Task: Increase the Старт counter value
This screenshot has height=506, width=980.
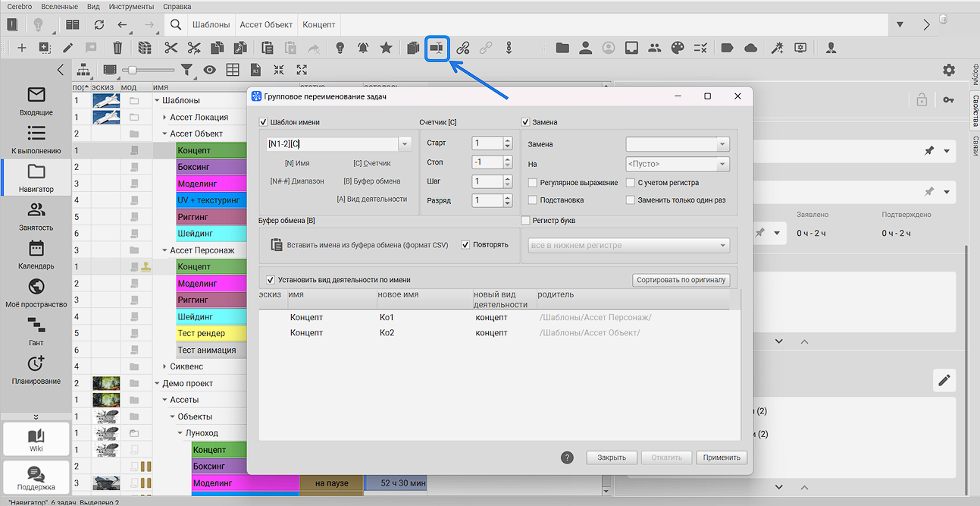Action: click(x=506, y=140)
